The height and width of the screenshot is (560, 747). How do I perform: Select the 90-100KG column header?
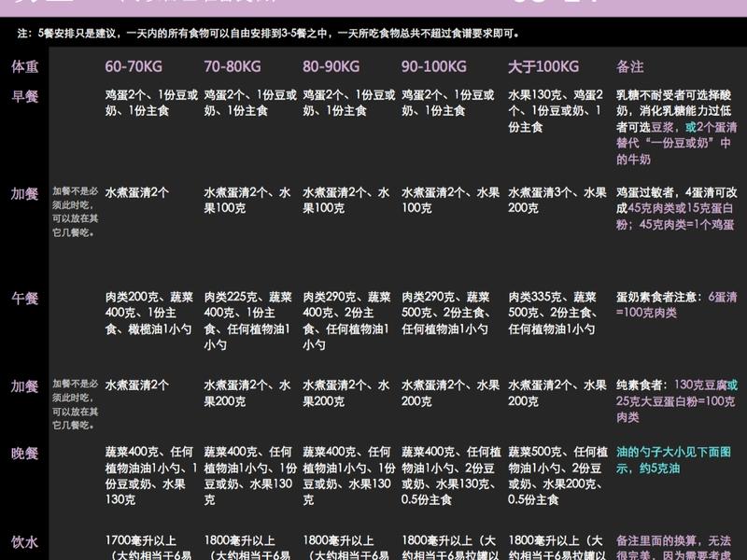pyautogui.click(x=433, y=67)
